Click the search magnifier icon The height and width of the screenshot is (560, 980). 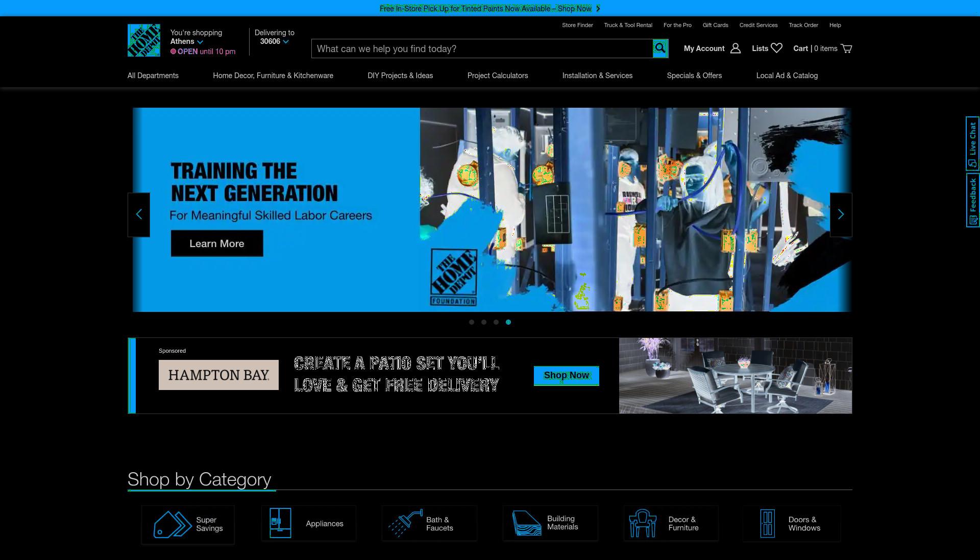[x=660, y=48]
